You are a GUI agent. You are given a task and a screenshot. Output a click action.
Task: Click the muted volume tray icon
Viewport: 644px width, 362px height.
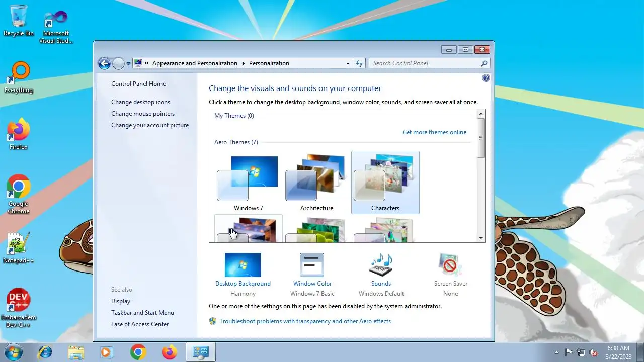593,352
